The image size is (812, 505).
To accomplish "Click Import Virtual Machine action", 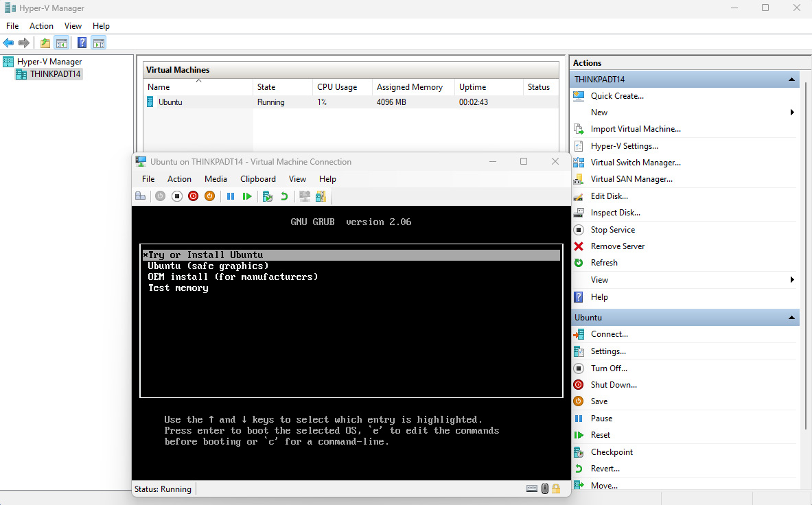I will (636, 129).
